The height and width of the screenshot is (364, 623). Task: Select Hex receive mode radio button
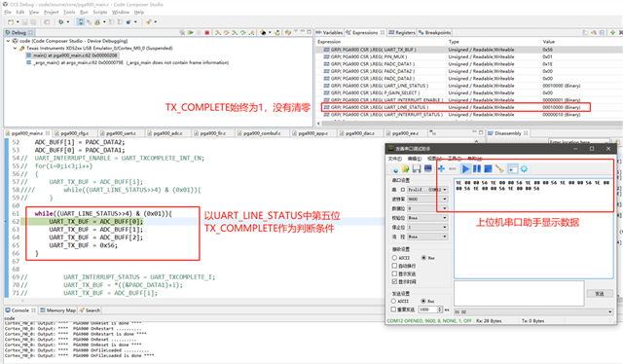[423, 258]
